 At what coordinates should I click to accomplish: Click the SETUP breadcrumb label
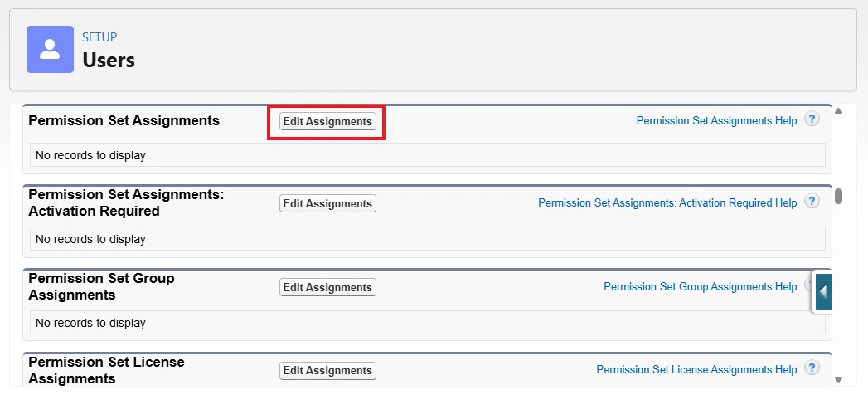[99, 37]
